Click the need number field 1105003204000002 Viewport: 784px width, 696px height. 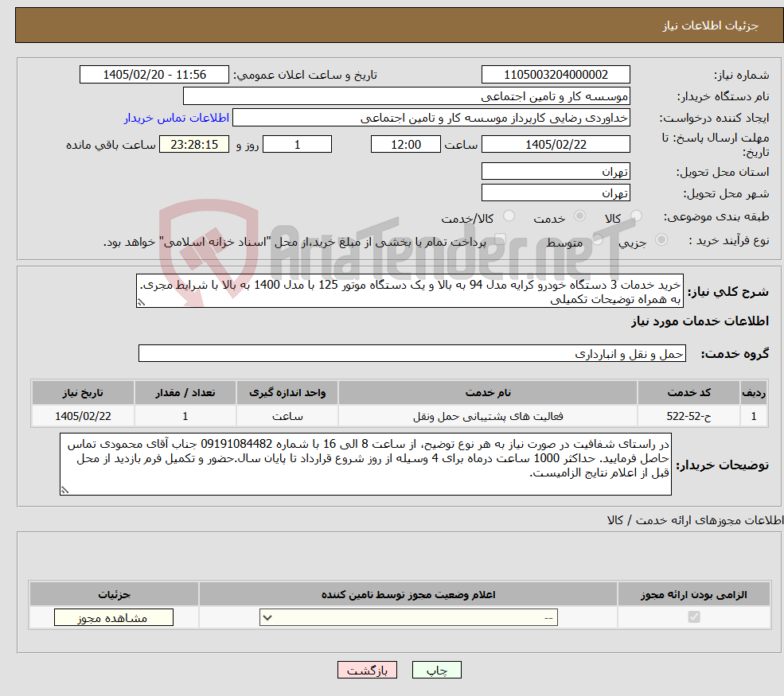tap(556, 75)
